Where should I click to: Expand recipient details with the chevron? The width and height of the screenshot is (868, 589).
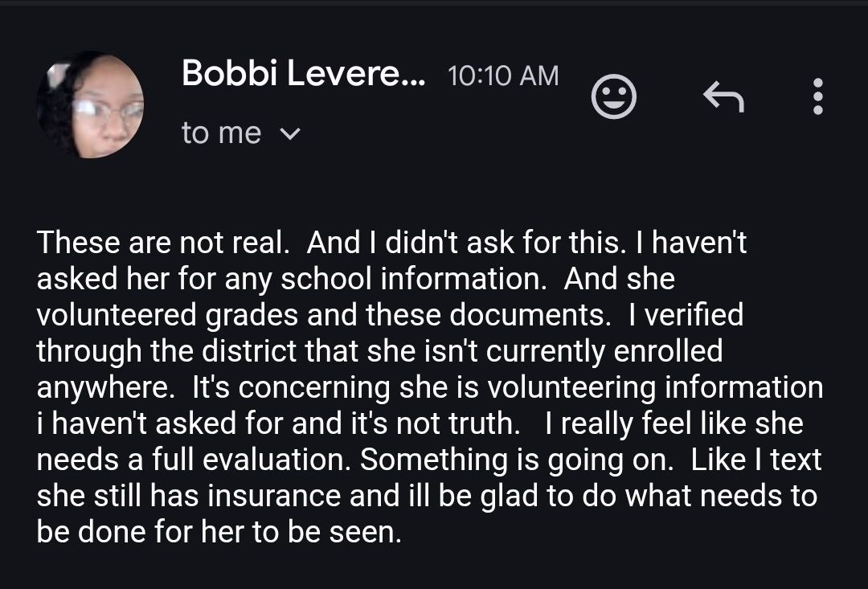[290, 134]
